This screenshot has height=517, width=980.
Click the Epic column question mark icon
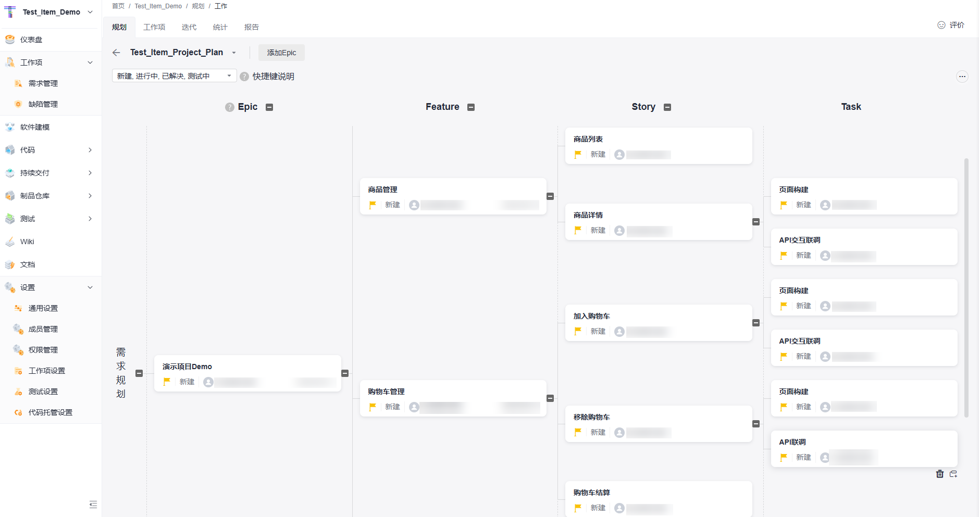[230, 107]
